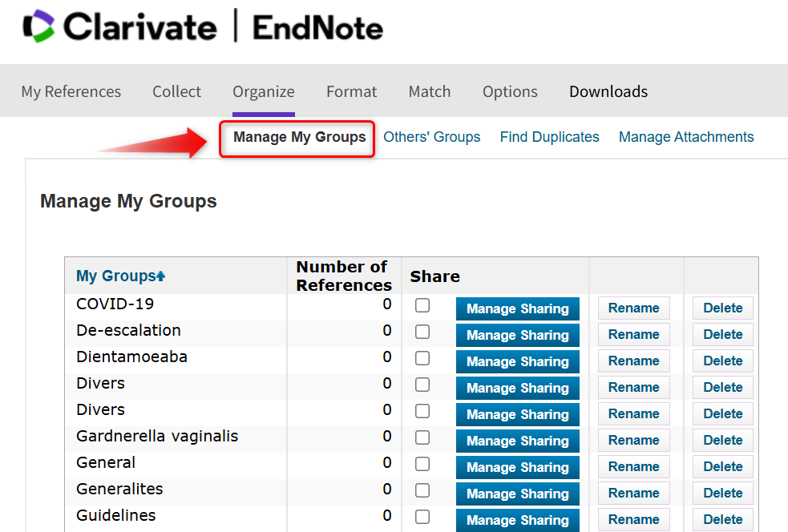Go to the Match tab

(x=430, y=91)
